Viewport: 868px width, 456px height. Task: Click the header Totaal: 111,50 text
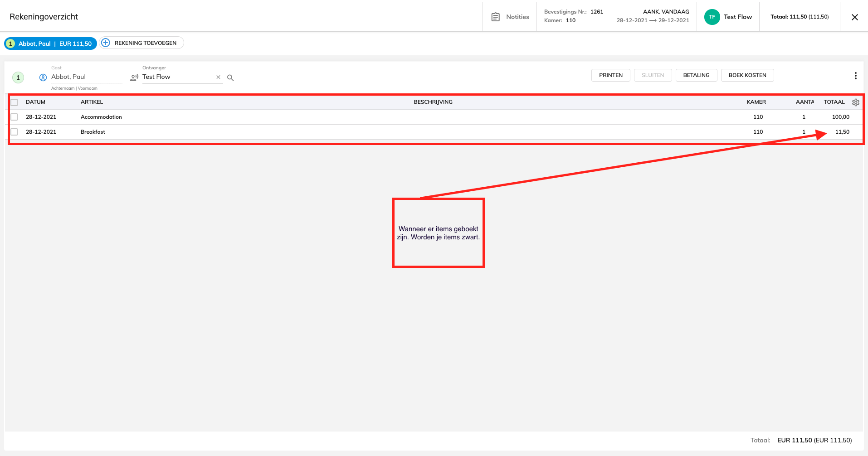[800, 17]
